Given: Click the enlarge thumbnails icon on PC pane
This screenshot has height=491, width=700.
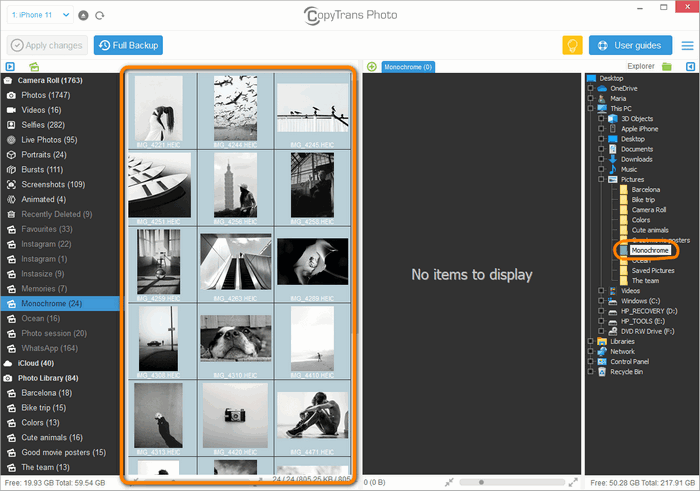Looking at the screenshot, I should click(573, 482).
